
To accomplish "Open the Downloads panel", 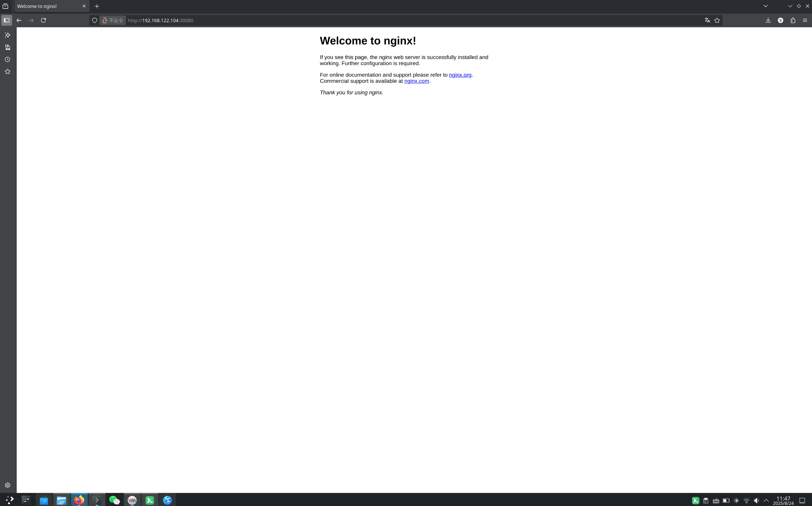I will (x=768, y=20).
